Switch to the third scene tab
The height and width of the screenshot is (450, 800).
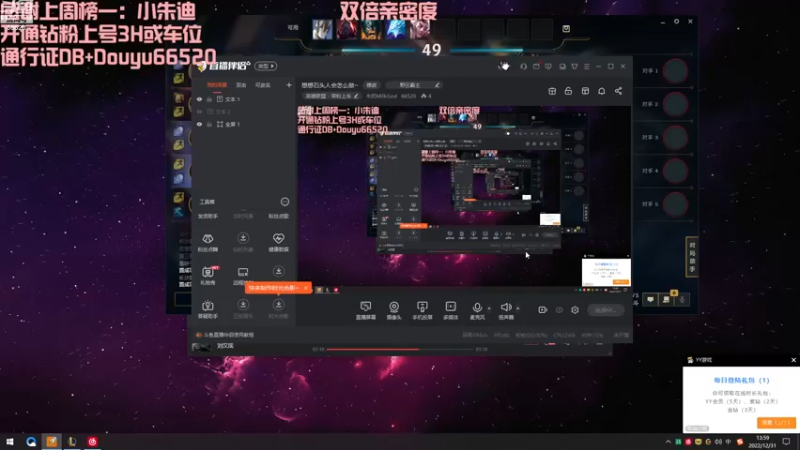tap(263, 85)
